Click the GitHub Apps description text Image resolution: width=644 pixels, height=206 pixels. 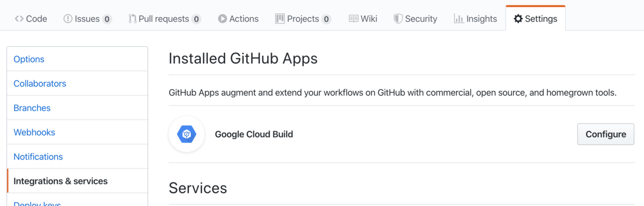coord(392,92)
